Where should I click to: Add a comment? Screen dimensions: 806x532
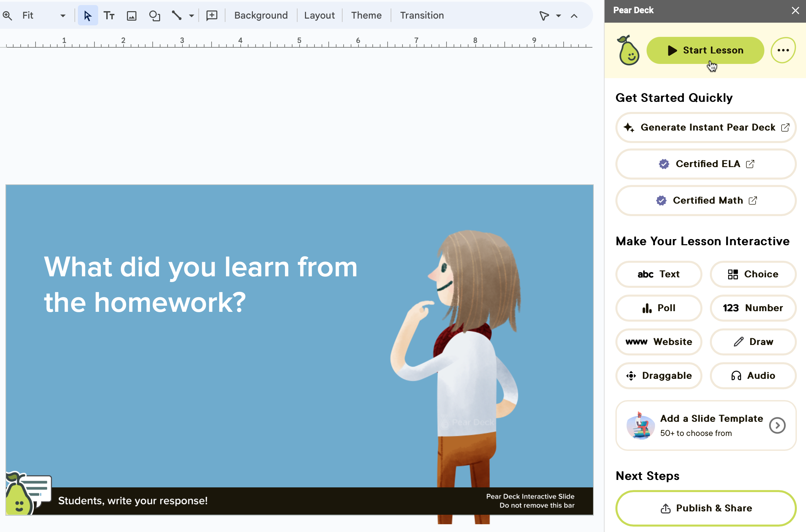(x=212, y=15)
